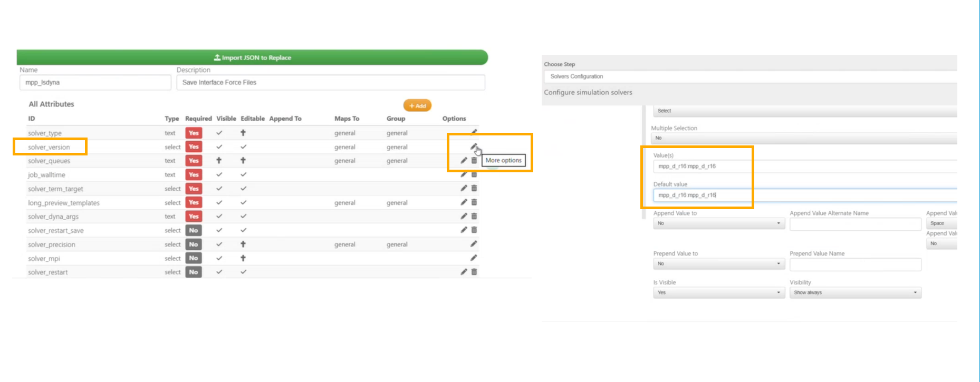The width and height of the screenshot is (980, 382).
Task: Toggle Required 'Yes' badge for job_walltime
Action: pos(194,174)
